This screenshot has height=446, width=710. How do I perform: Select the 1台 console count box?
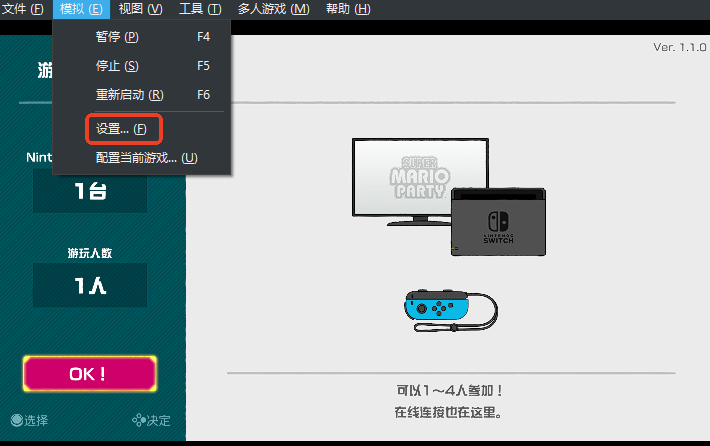click(90, 191)
